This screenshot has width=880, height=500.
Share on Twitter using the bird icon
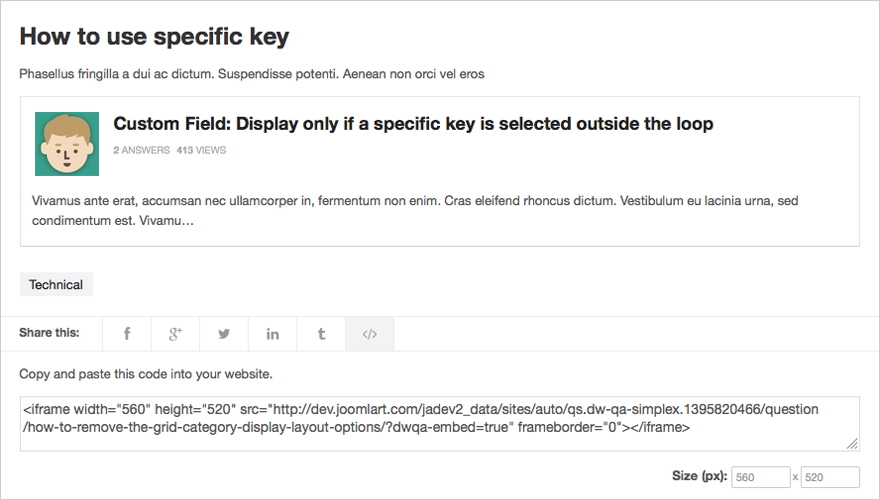(224, 334)
